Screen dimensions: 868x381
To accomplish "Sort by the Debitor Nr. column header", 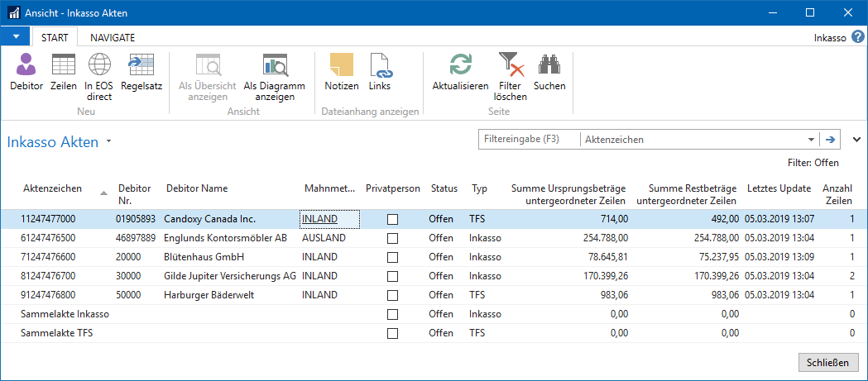I will (x=135, y=194).
